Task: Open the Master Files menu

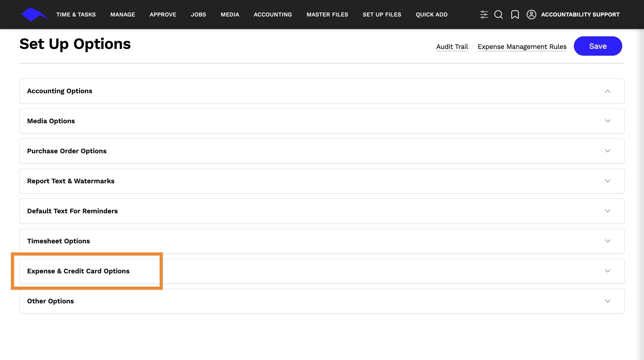Action: [x=327, y=15]
